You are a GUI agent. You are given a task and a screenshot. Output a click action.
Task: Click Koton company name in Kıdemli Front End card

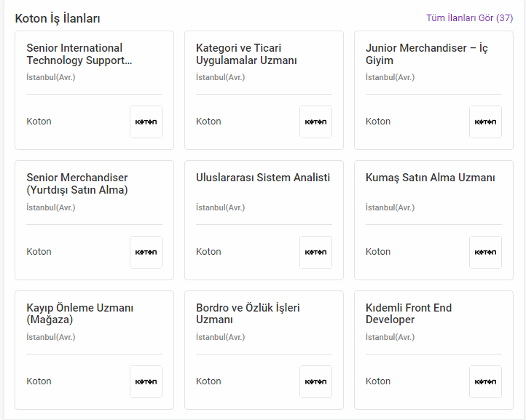(378, 381)
